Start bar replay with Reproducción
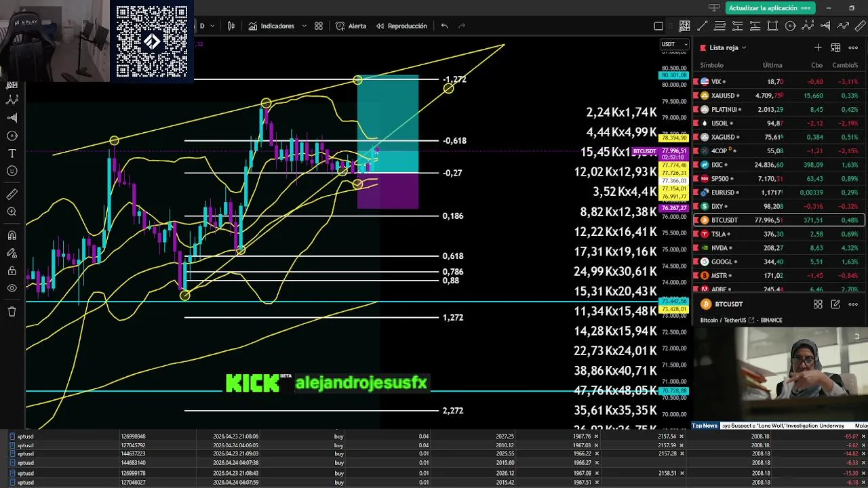This screenshot has height=488, width=868. [401, 26]
